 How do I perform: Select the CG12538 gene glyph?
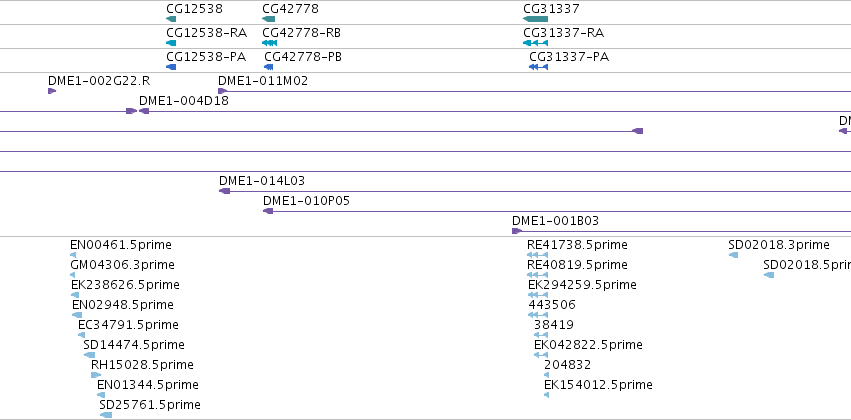172,19
